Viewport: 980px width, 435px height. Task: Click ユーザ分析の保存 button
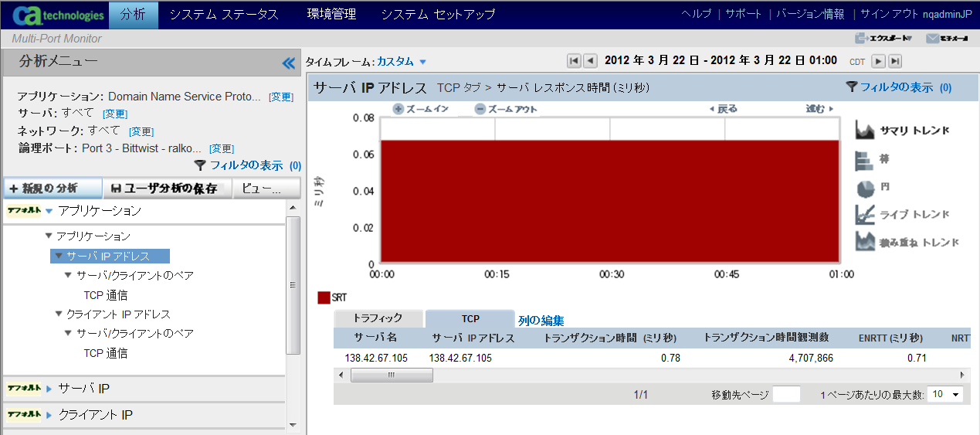click(168, 188)
